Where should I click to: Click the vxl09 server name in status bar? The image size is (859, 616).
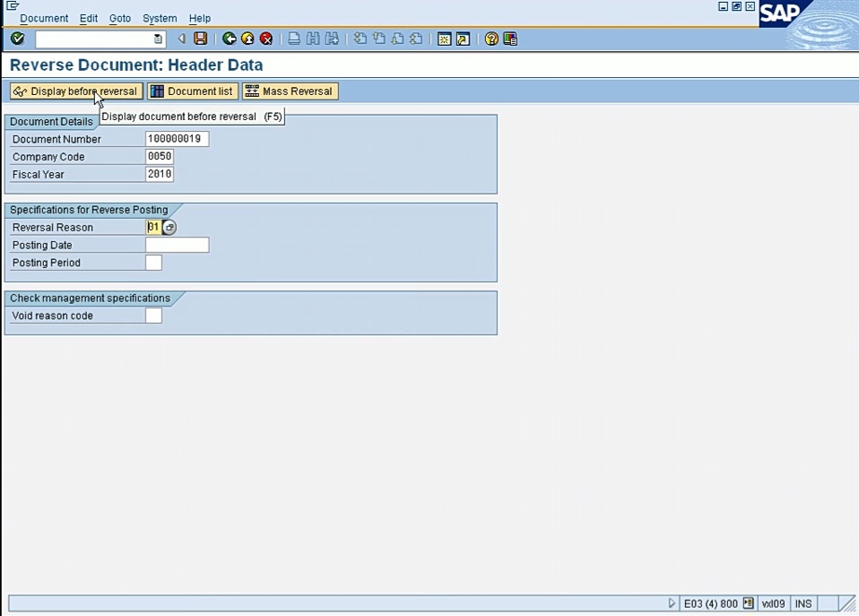tap(773, 603)
